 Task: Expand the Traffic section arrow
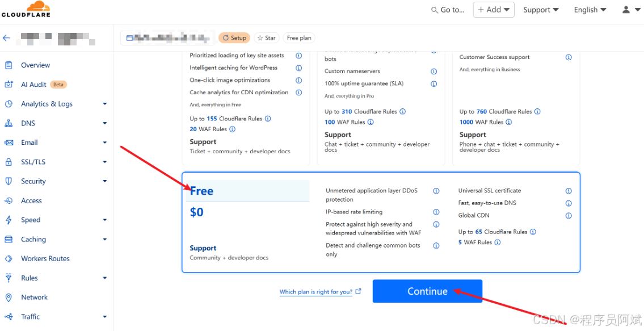click(105, 316)
